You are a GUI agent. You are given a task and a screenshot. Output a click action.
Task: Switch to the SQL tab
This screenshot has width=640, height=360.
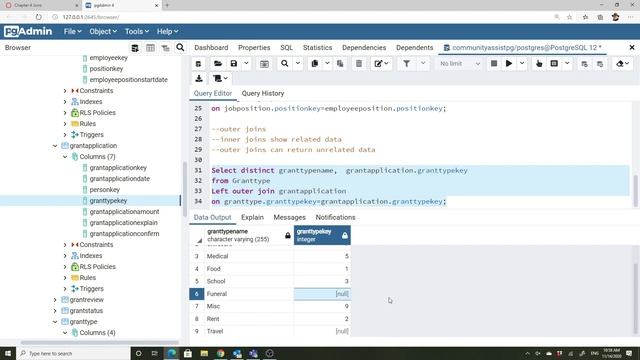point(287,48)
